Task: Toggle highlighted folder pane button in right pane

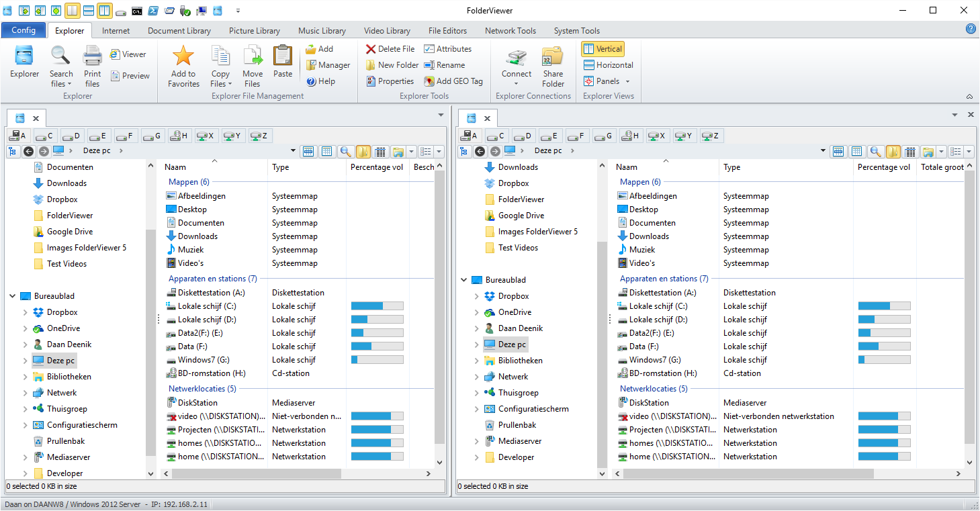Action: (x=893, y=152)
